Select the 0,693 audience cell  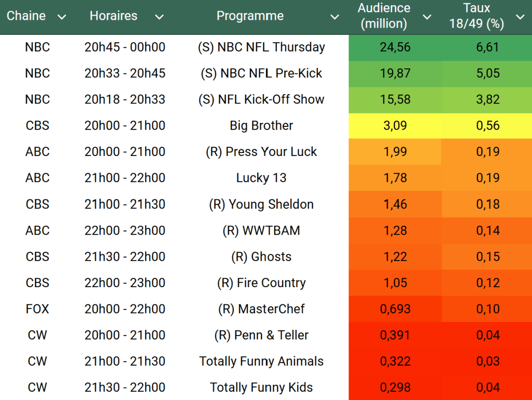pyautogui.click(x=395, y=309)
